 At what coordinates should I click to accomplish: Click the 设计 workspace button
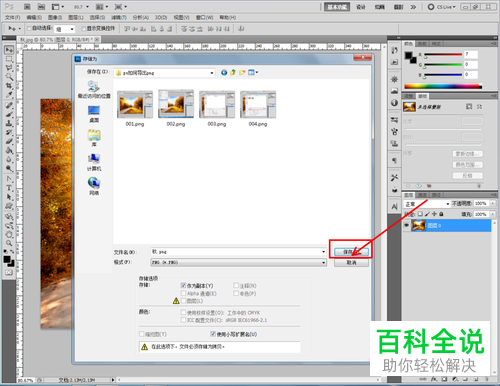point(361,7)
